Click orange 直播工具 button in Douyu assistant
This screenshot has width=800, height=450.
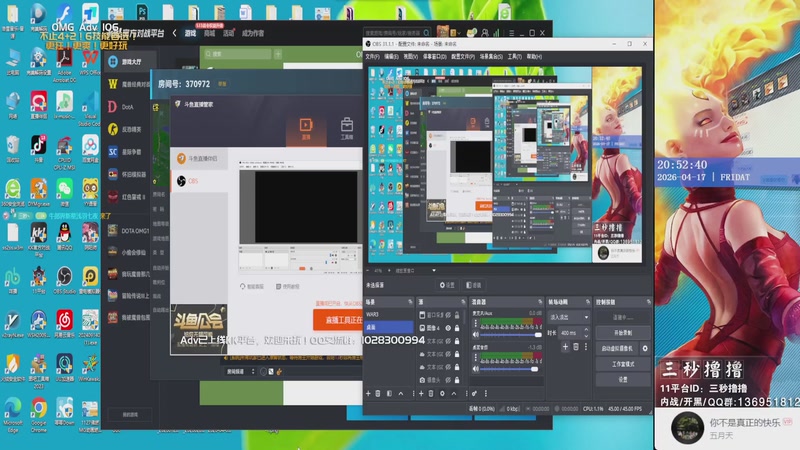coord(338,320)
